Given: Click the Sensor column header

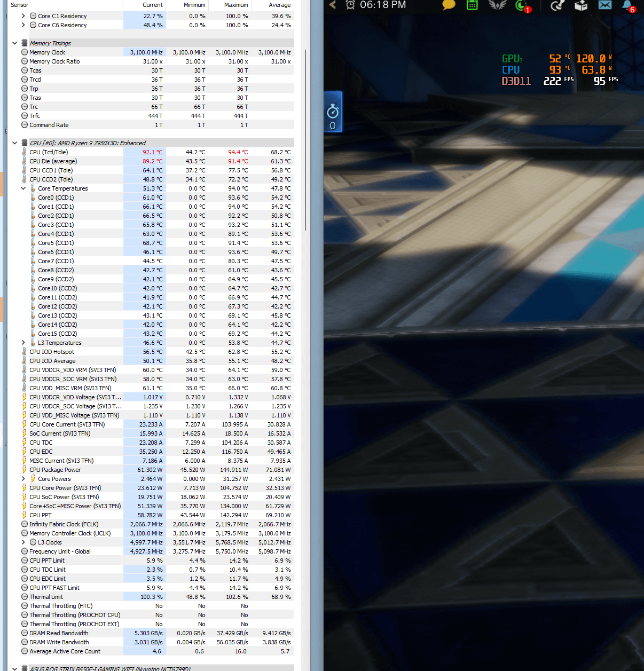Looking at the screenshot, I should tap(66, 5).
